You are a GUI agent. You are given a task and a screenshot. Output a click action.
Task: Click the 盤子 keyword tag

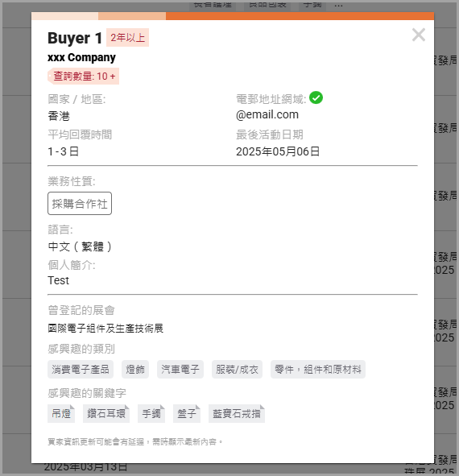pyautogui.click(x=187, y=413)
